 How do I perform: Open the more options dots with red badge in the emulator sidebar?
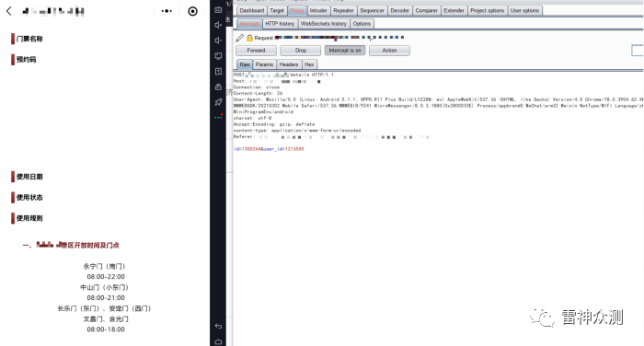[x=218, y=117]
